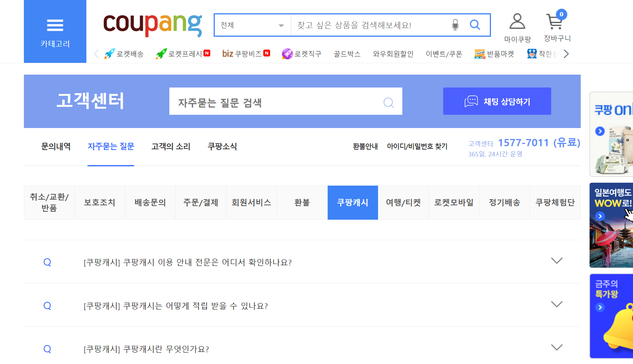Viewport: 633px width, 364px height.
Task: Start voice search with the microphone icon
Action: [x=455, y=25]
